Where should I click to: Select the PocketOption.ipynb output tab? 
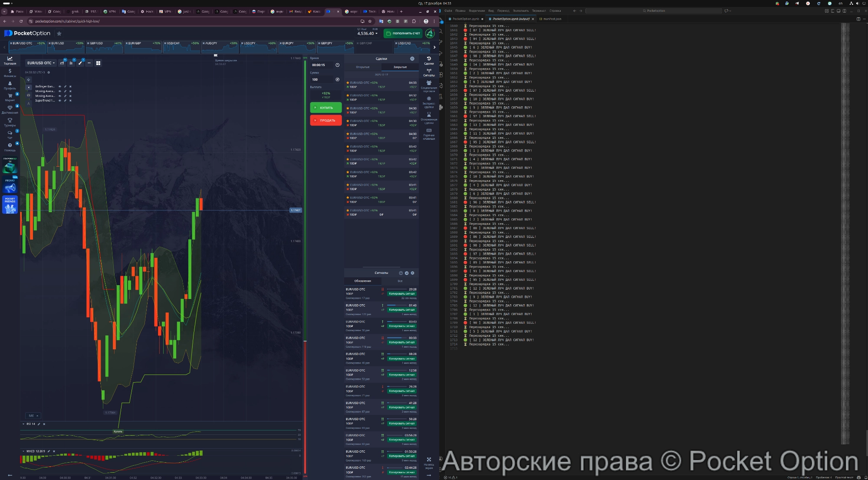[x=510, y=19]
